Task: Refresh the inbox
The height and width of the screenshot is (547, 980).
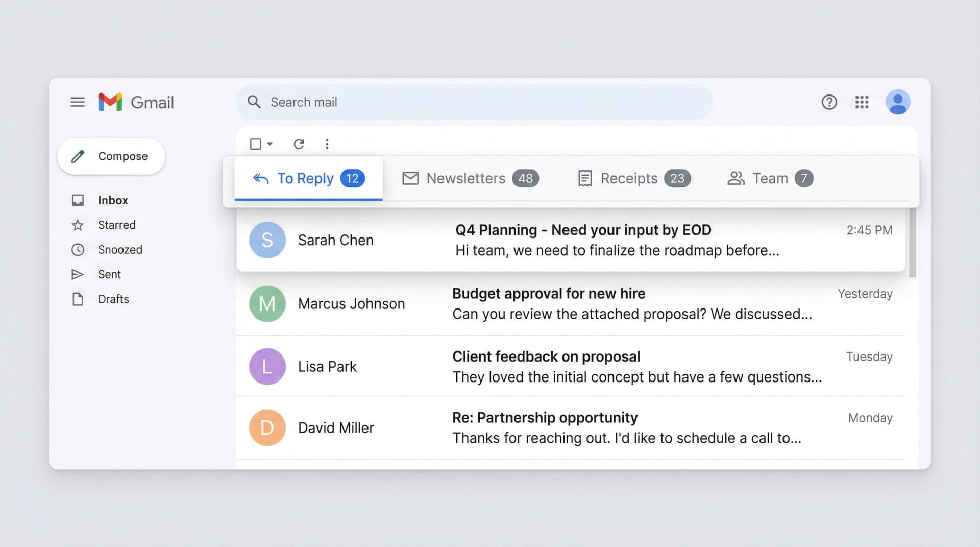Action: [x=299, y=144]
